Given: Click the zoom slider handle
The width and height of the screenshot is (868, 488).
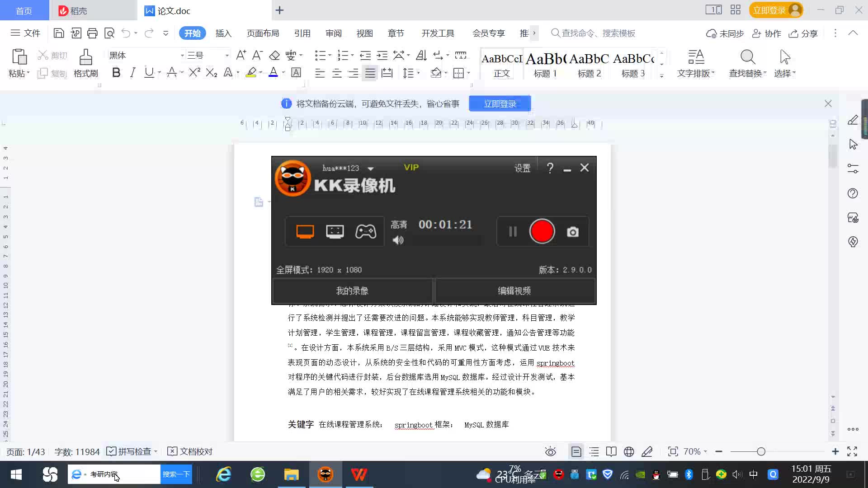Looking at the screenshot, I should pos(761,451).
